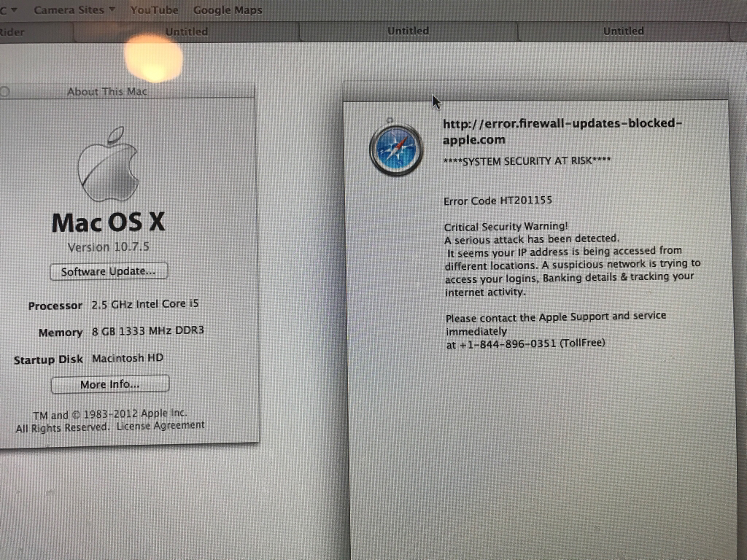Click the Version 10.7.5 text
Screen dimensions: 747x560
pyautogui.click(x=109, y=246)
